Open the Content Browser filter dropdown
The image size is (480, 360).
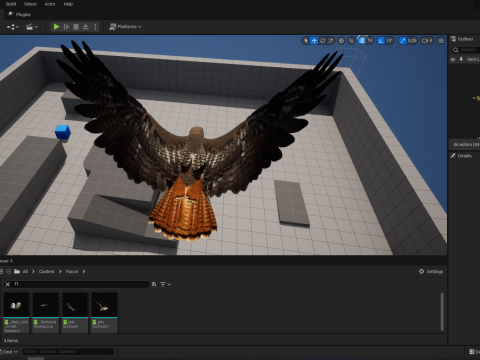click(x=165, y=284)
